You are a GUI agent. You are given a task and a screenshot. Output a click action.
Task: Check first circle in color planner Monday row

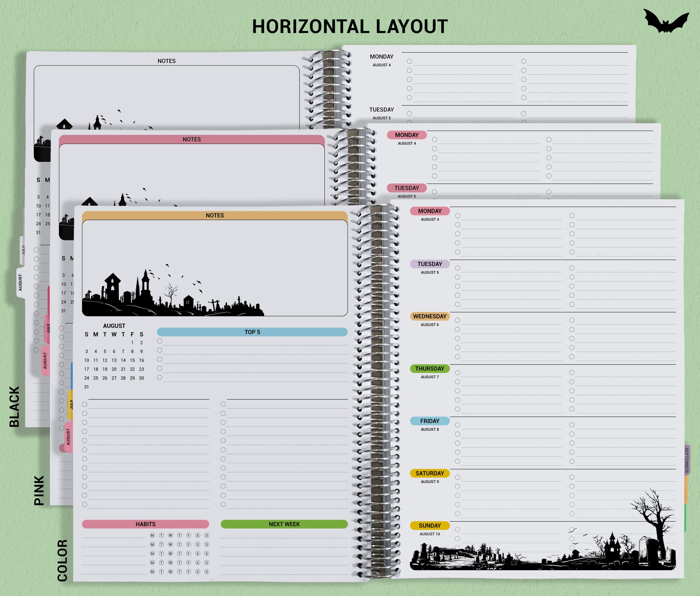[458, 216]
